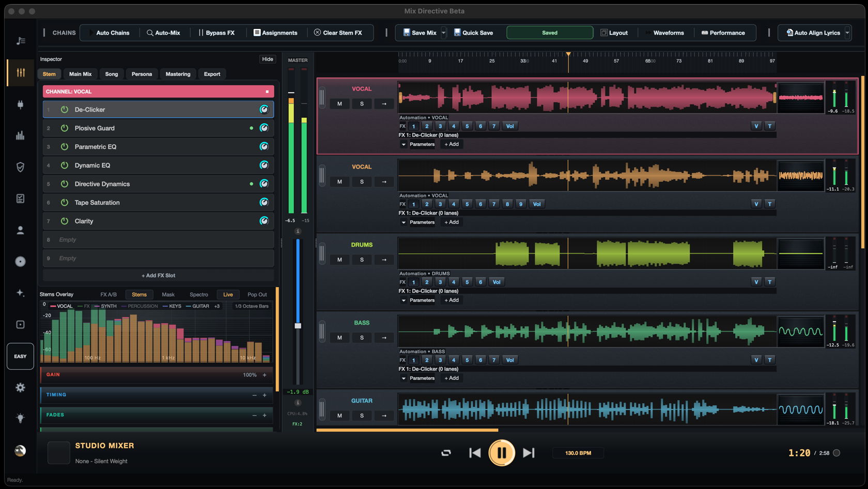
Task: Select Spectro overlay tab
Action: [199, 295]
